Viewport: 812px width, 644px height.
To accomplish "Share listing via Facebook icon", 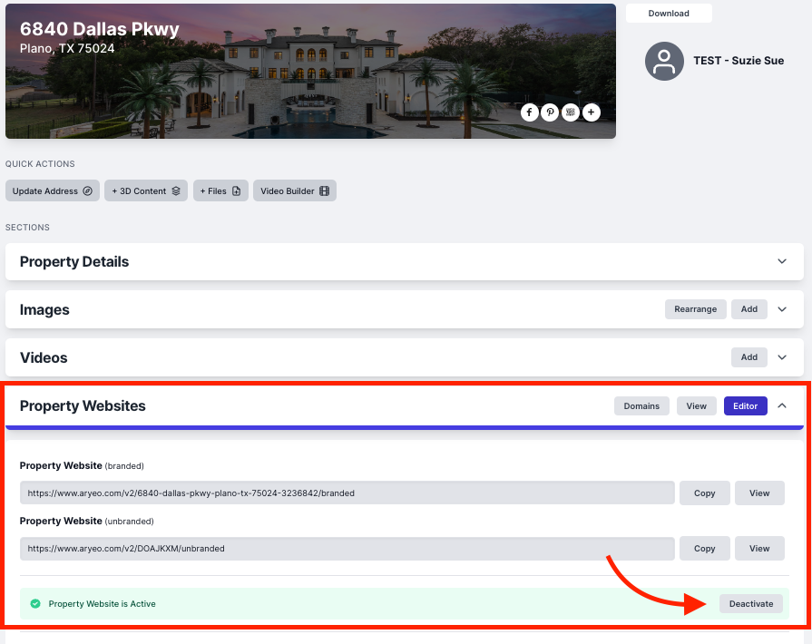I will (529, 112).
